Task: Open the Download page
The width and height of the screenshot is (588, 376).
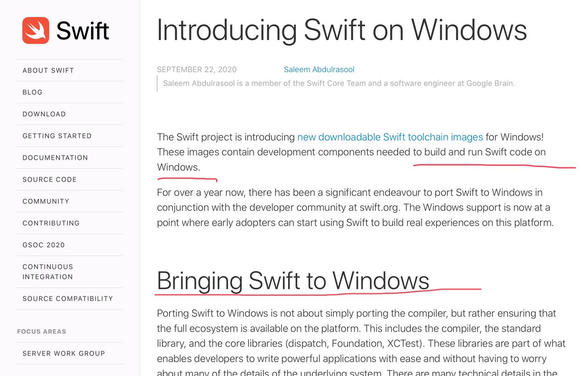Action: pos(44,114)
